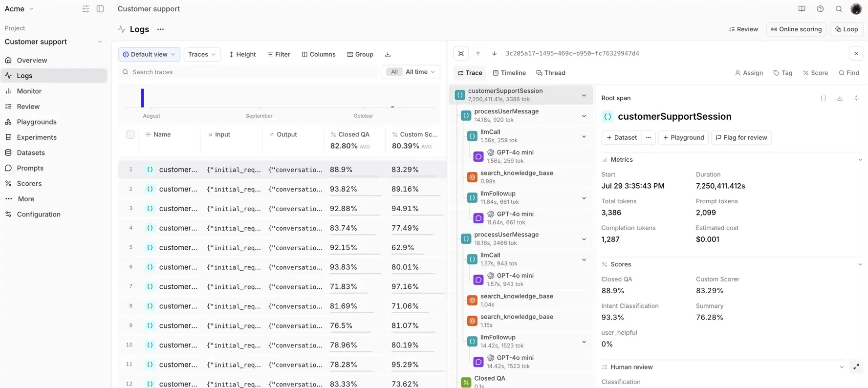Image resolution: width=868 pixels, height=388 pixels.
Task: Click the Dataset more options ellipsis
Action: [648, 137]
